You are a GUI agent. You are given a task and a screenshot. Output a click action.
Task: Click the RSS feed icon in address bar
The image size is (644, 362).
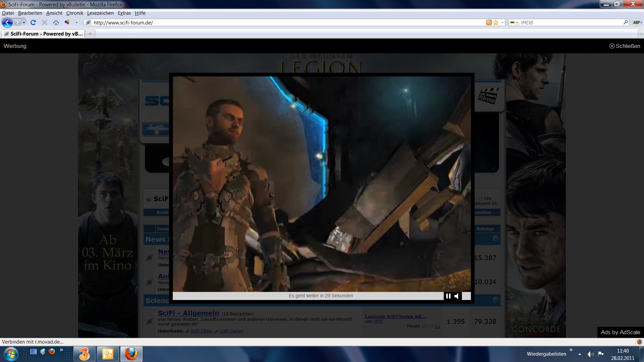pyautogui.click(x=489, y=22)
